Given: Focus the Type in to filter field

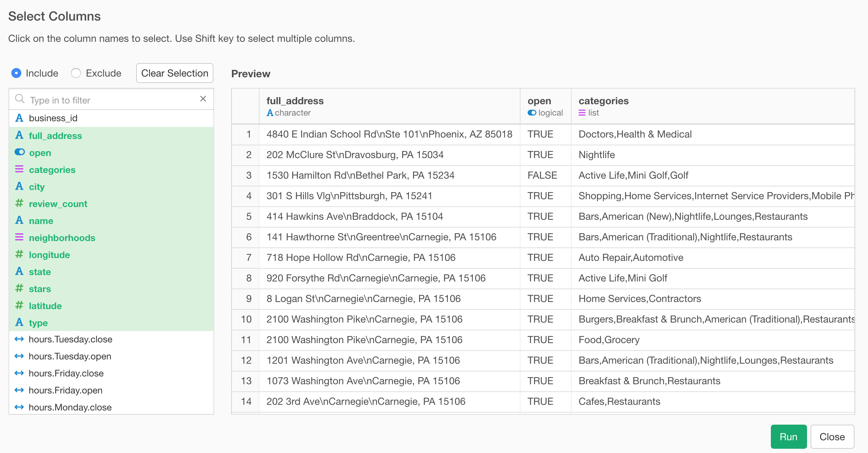Looking at the screenshot, I should click(112, 100).
